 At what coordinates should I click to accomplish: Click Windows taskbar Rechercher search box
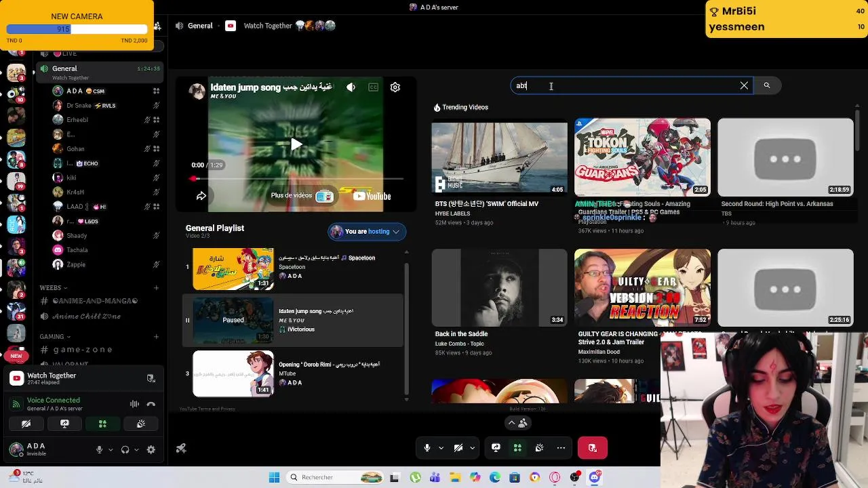click(334, 478)
